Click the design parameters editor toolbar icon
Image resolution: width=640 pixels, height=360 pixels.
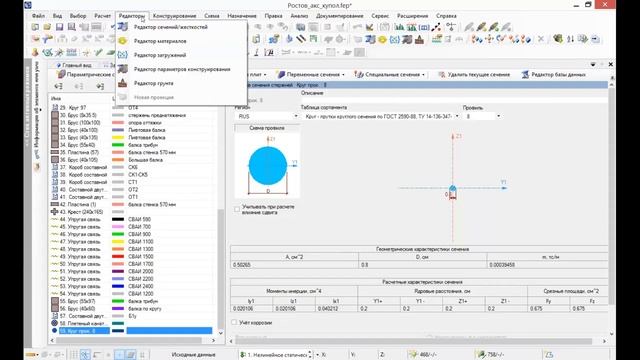pyautogui.click(x=407, y=40)
